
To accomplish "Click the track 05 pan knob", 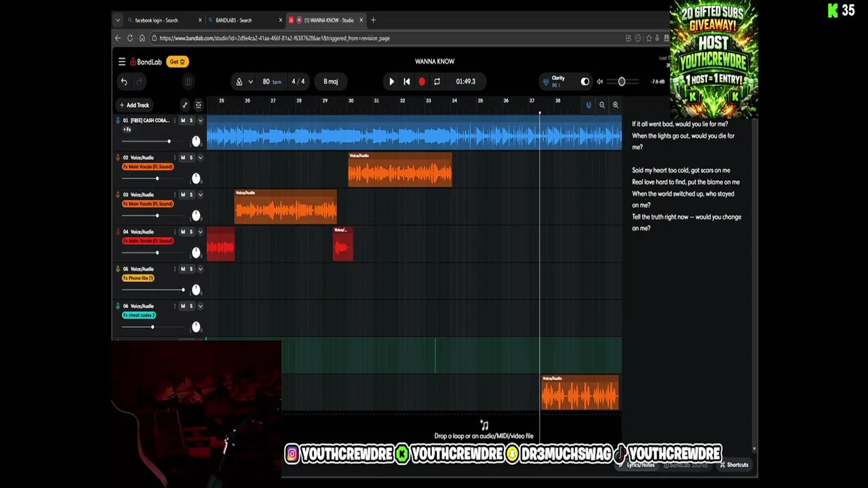I will (196, 289).
